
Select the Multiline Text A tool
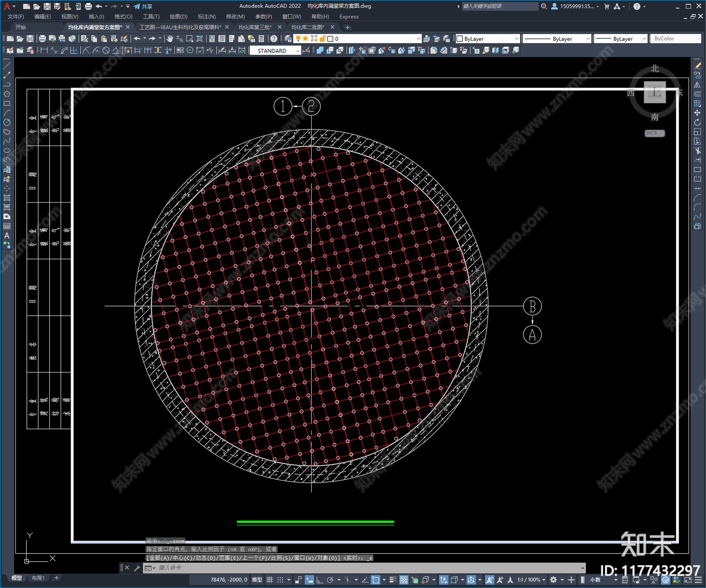coord(7,236)
